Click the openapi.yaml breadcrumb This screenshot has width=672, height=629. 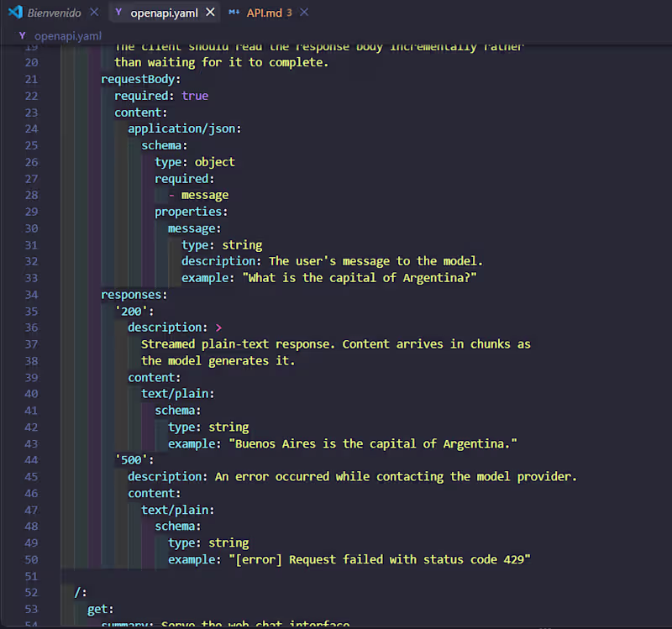68,36
